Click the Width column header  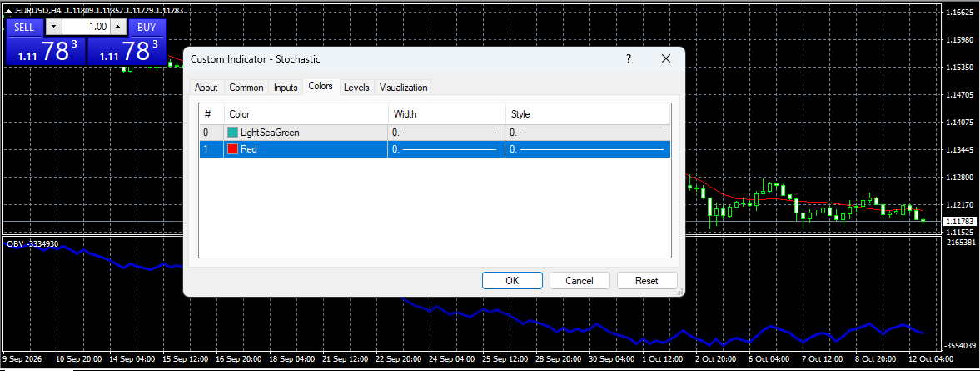446,114
